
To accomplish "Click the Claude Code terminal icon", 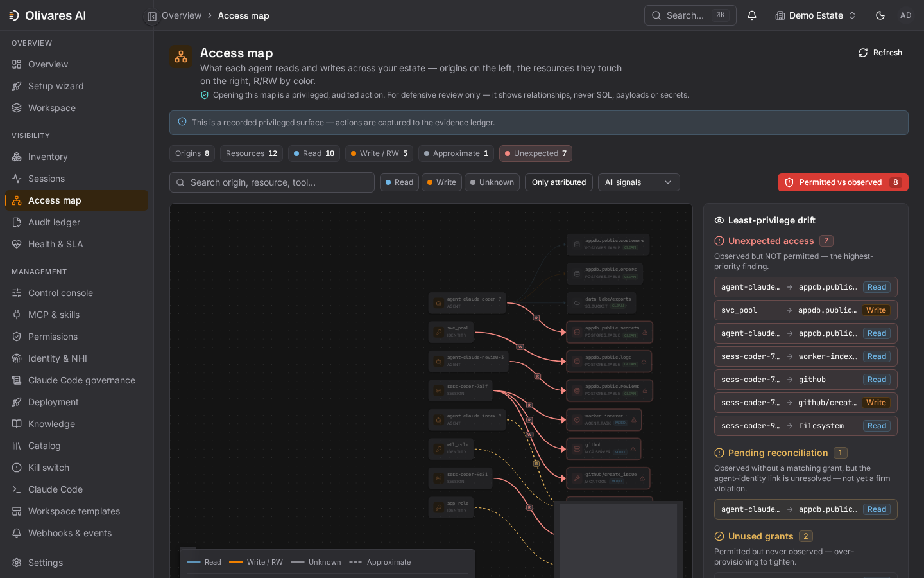I will tap(17, 489).
